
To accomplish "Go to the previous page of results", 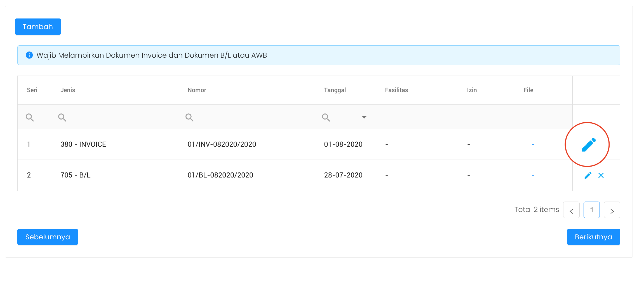I will point(571,210).
